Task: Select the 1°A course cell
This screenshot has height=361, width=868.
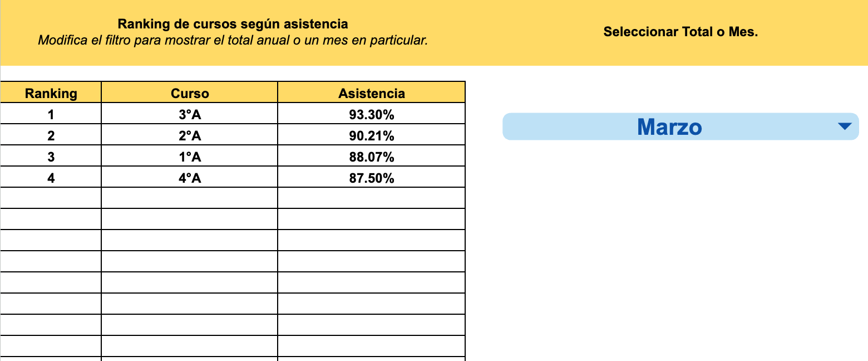Action: [190, 157]
